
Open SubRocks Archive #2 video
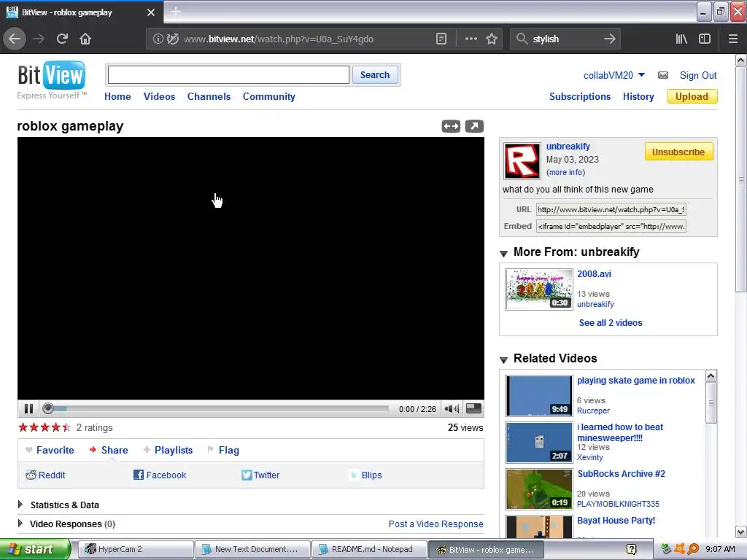point(622,474)
